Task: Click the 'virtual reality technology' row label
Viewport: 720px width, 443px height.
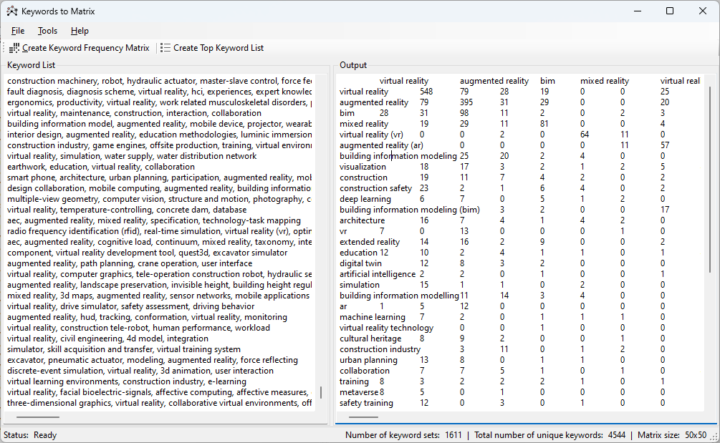Action: (386, 328)
